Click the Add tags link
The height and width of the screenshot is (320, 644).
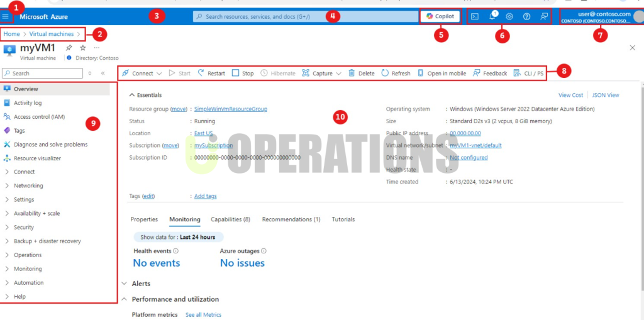coord(206,196)
